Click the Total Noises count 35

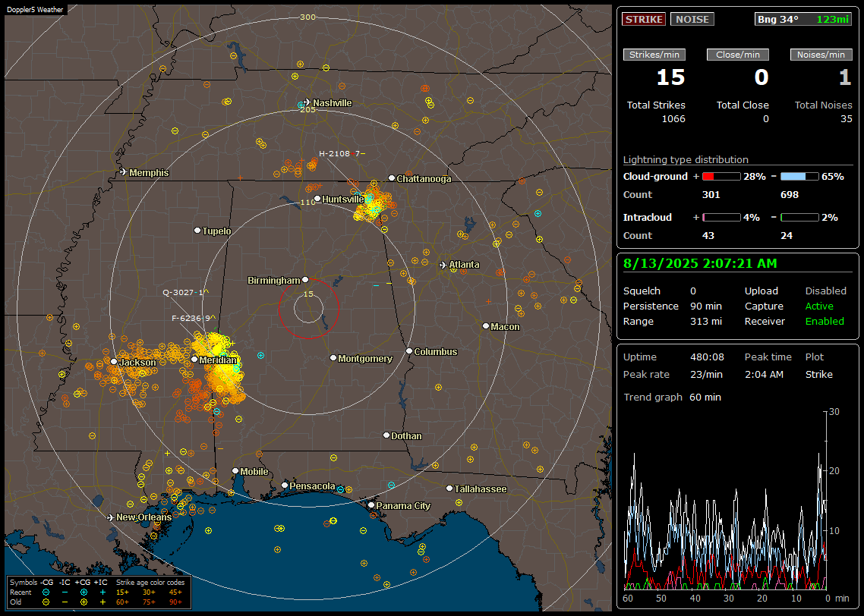(x=847, y=119)
